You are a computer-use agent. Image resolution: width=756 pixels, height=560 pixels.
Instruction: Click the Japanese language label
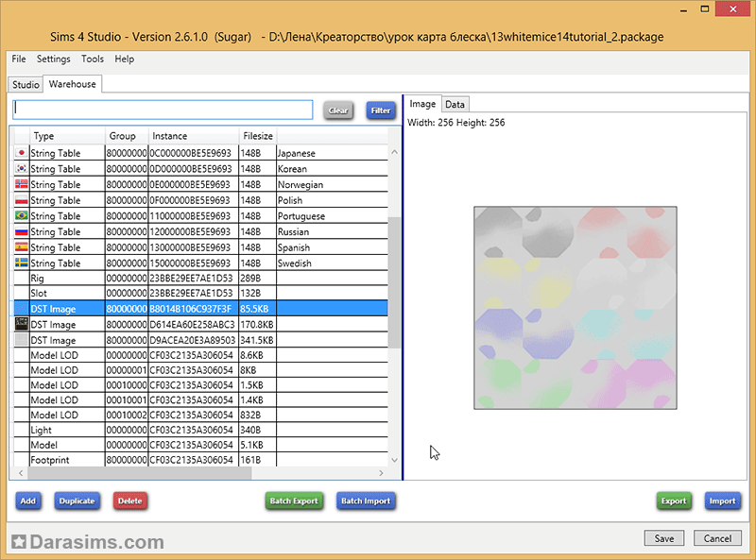(297, 153)
